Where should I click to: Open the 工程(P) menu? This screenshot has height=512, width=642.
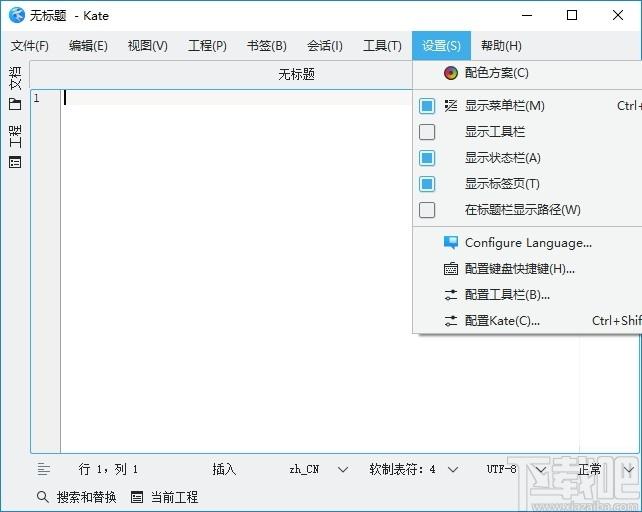(207, 45)
